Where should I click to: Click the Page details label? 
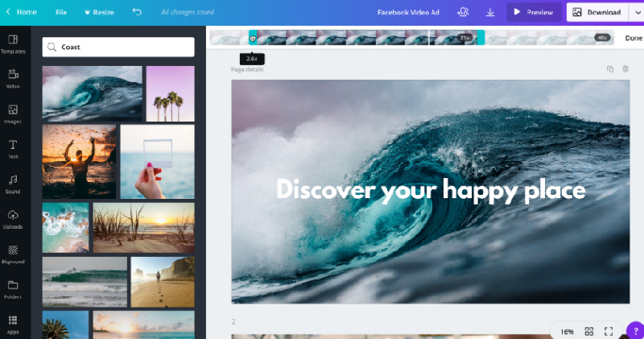tap(247, 69)
